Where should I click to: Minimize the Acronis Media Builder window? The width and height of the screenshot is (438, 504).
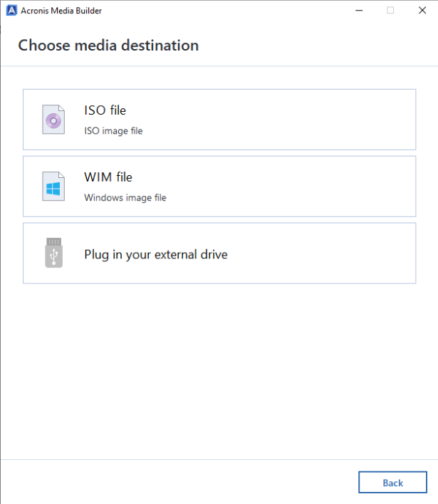click(x=356, y=10)
